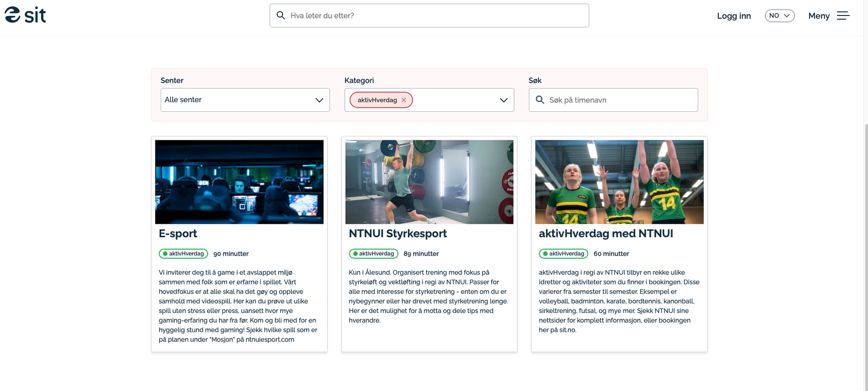Click the E-sport title
The height and width of the screenshot is (391, 868).
[x=178, y=234]
